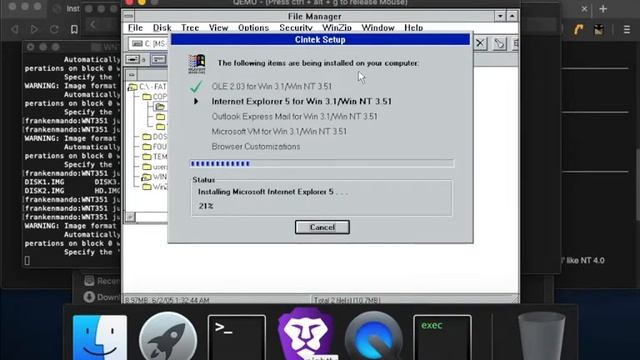Viewport: 640px width, 360px height.
Task: Click the File Manager status bar total text
Action: coord(347,300)
